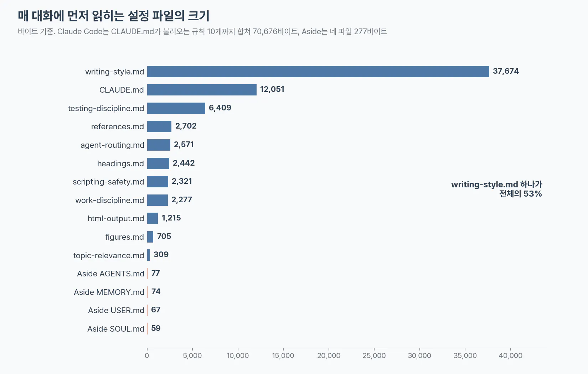588x374 pixels.
Task: Click the value 2,277
Action: click(182, 199)
